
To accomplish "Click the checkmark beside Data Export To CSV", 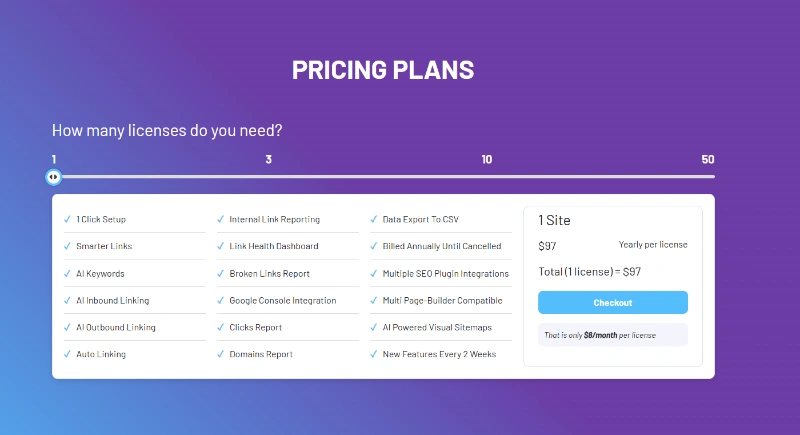I will click(x=373, y=219).
